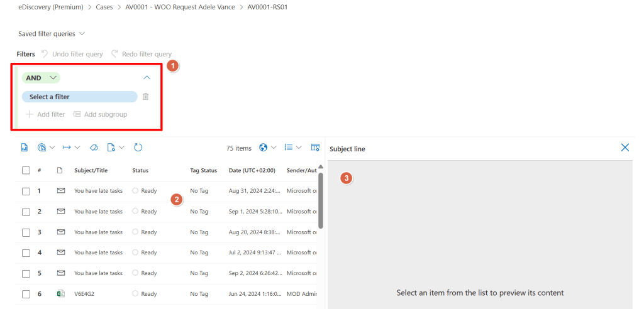Click the document settings icon in toolbar

coord(111,148)
